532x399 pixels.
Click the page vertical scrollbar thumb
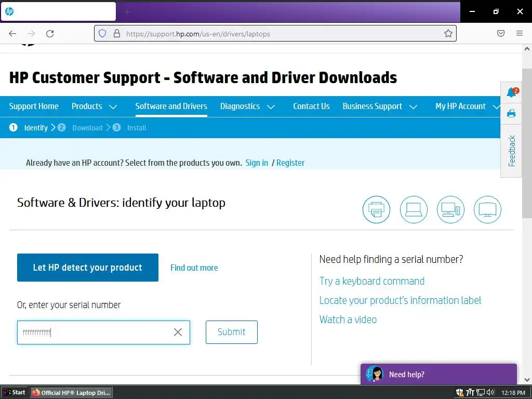[527, 143]
